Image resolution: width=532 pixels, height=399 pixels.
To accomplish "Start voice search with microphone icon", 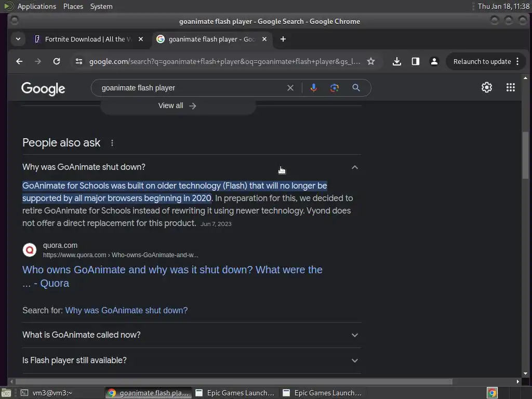I will pyautogui.click(x=313, y=88).
